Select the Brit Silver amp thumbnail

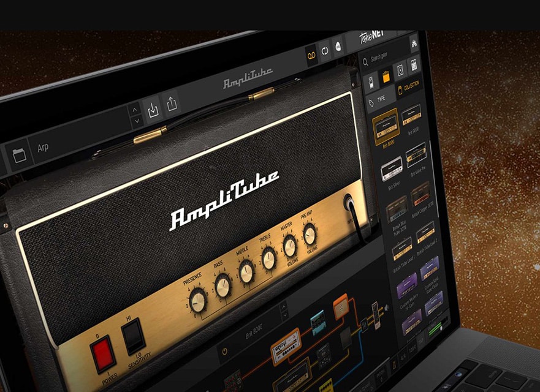click(x=392, y=169)
